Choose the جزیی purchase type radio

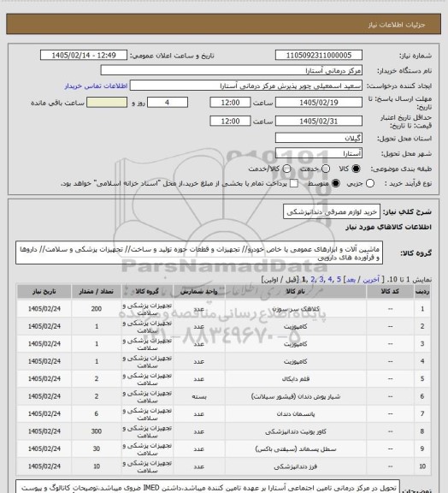370,183
